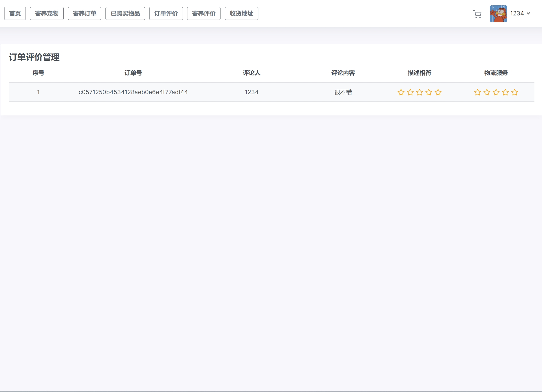The width and height of the screenshot is (542, 392).
Task: Go to 首页 home page
Action: coord(15,13)
